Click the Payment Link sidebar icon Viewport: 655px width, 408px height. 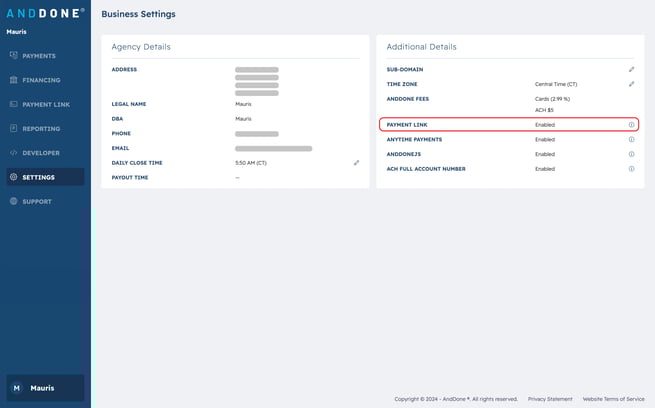point(13,104)
